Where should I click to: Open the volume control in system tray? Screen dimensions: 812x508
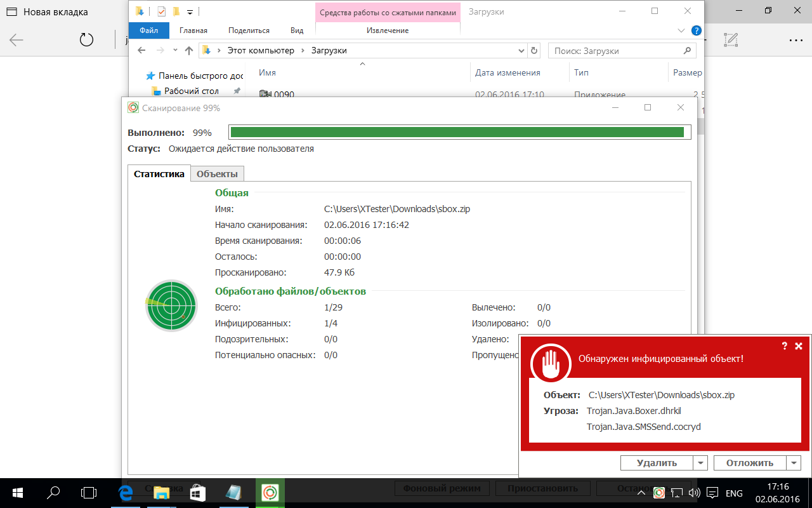pos(694,493)
